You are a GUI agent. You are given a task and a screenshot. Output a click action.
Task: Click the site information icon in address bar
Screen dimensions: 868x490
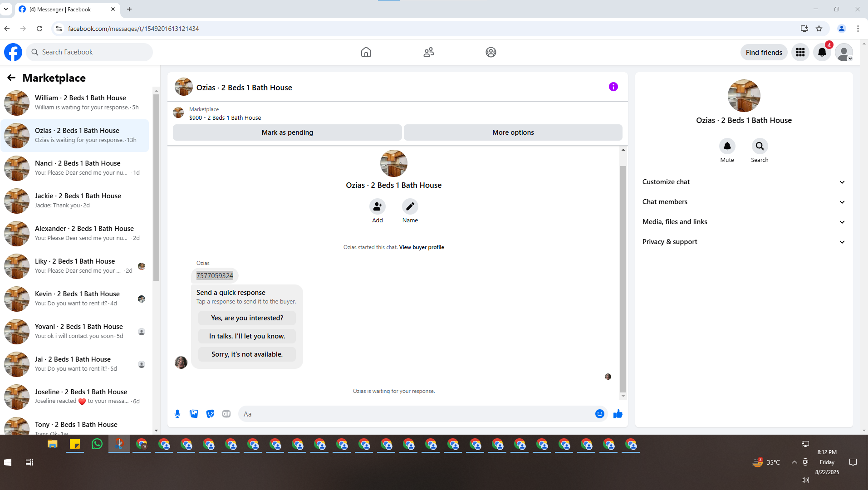click(59, 29)
